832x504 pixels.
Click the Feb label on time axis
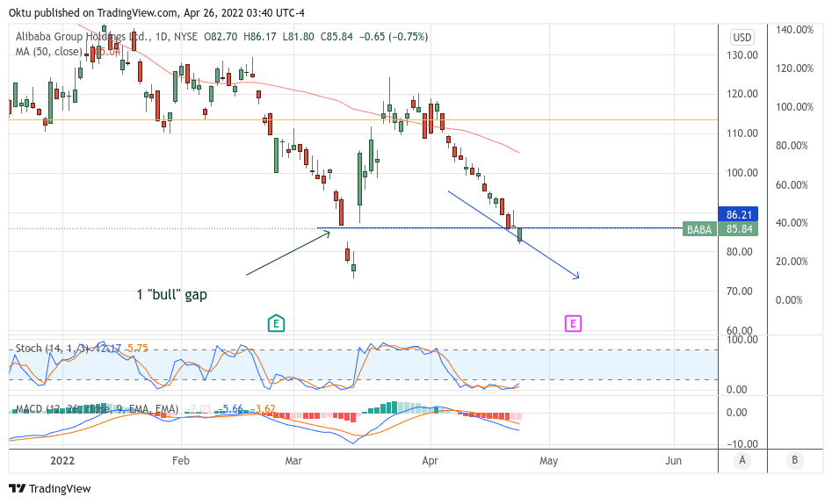tap(181, 460)
